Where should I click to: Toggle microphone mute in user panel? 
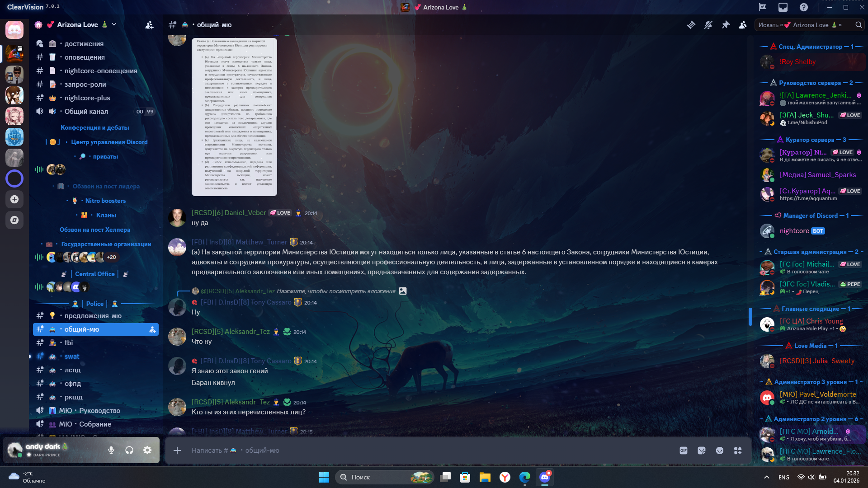point(111,450)
